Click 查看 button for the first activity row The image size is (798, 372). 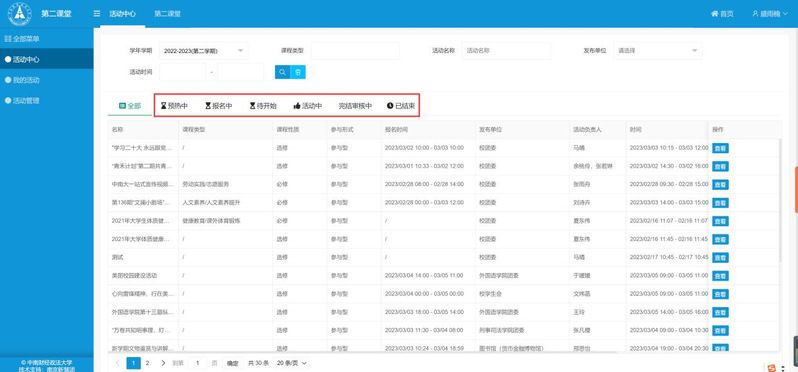[720, 148]
